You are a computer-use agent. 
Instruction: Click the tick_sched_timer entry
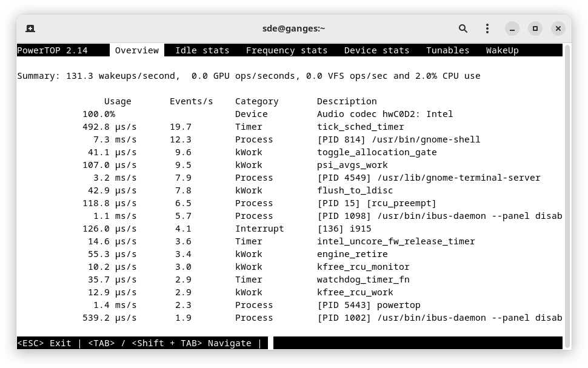click(360, 127)
